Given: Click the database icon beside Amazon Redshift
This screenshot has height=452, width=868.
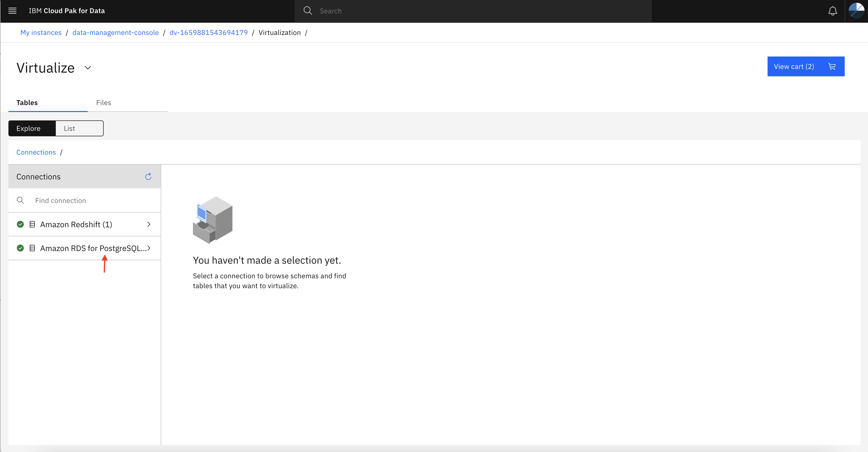Looking at the screenshot, I should [x=32, y=224].
